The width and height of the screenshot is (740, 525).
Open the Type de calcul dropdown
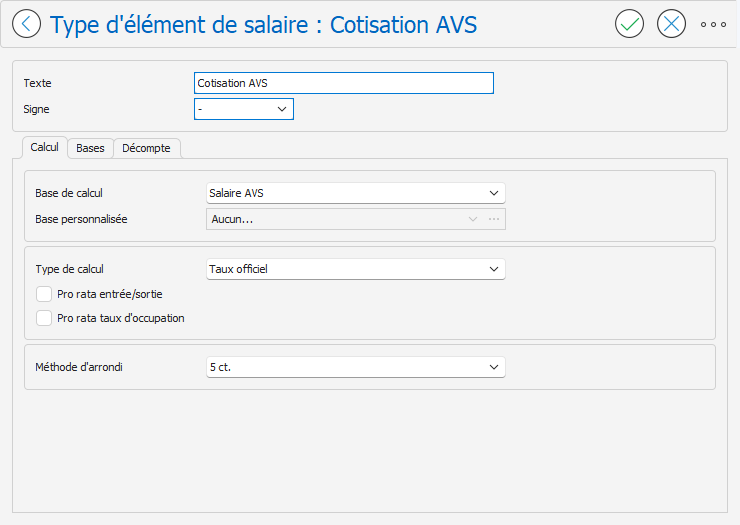coord(356,269)
